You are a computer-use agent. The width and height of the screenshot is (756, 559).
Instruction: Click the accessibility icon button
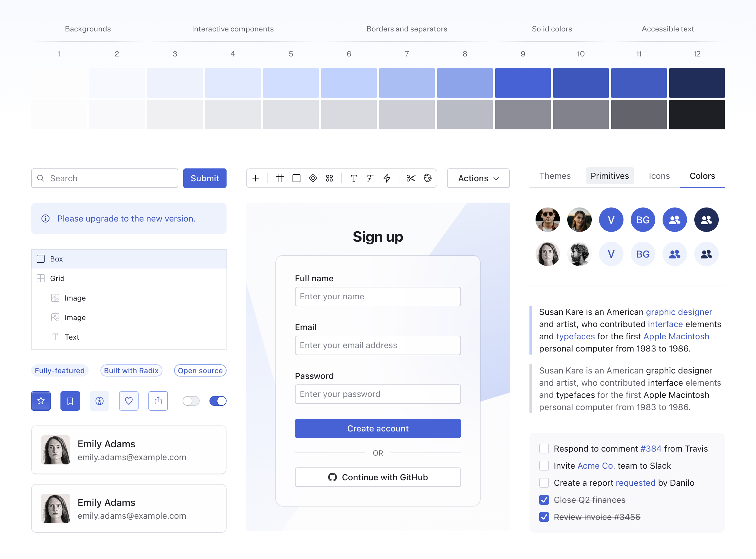[x=100, y=401]
